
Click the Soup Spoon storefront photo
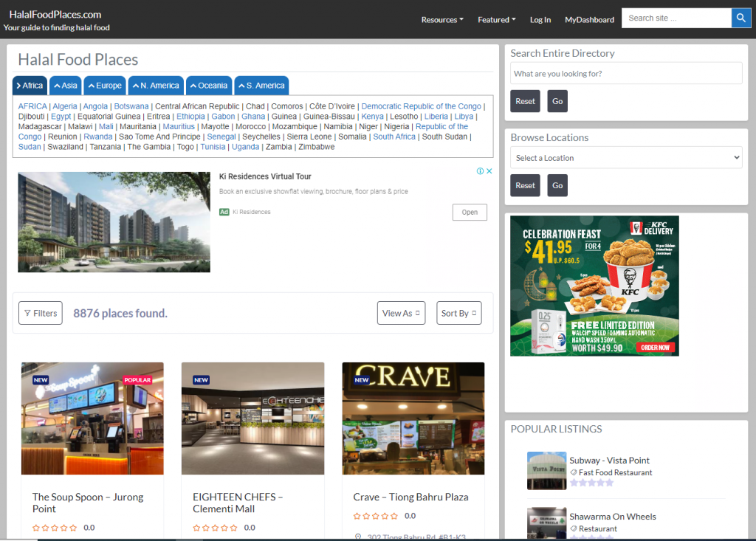click(92, 418)
